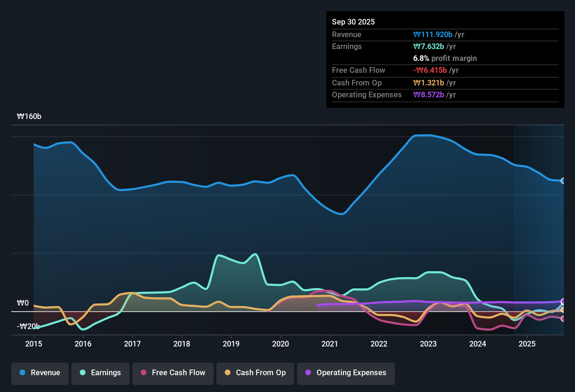The image size is (575, 392).
Task: Click the teal Earnings legend dot icon
Action: click(83, 373)
